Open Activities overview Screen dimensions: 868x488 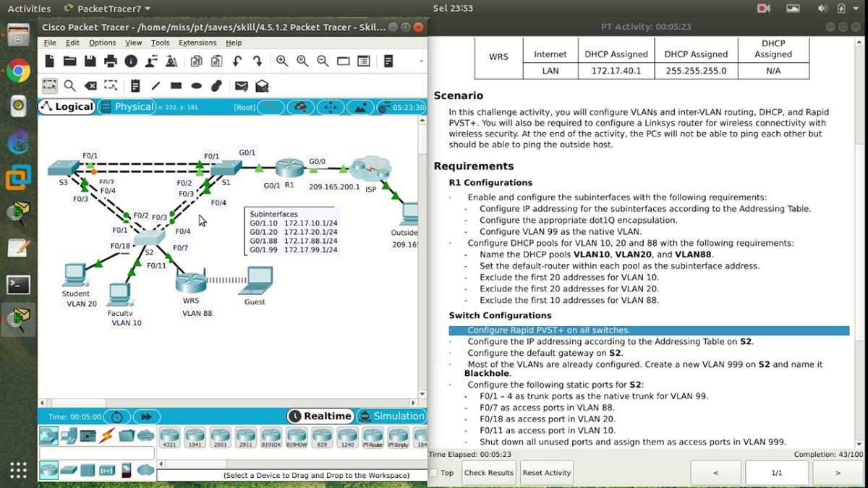[29, 9]
